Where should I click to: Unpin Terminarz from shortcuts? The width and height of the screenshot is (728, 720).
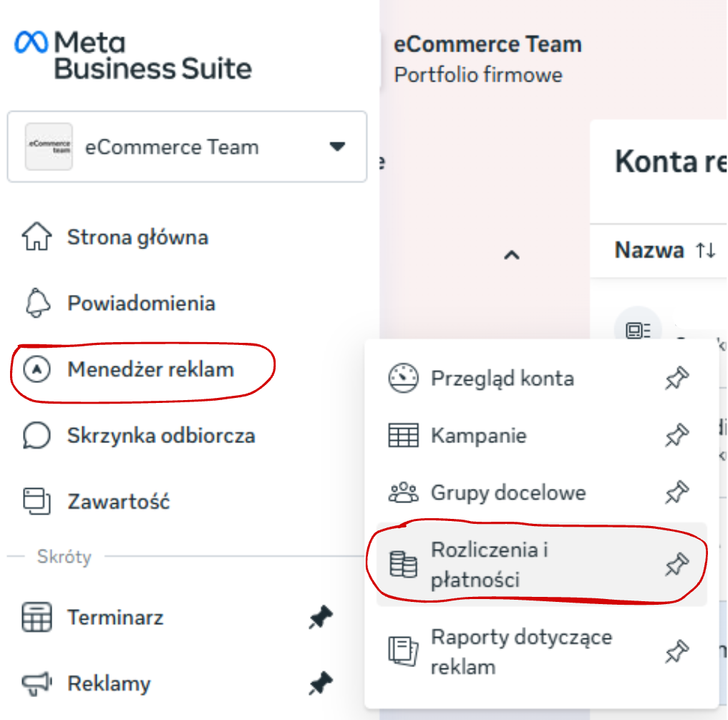tap(320, 618)
